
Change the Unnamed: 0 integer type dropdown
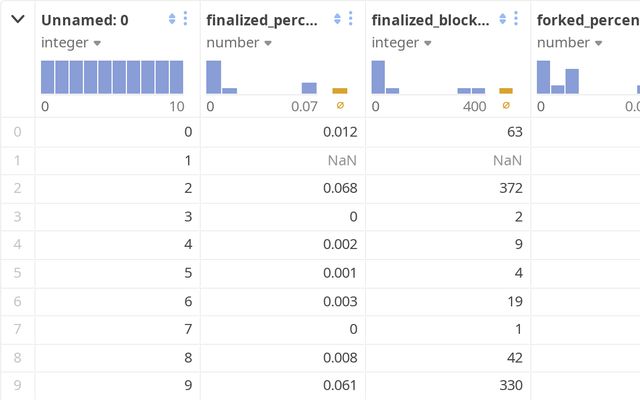(x=71, y=43)
